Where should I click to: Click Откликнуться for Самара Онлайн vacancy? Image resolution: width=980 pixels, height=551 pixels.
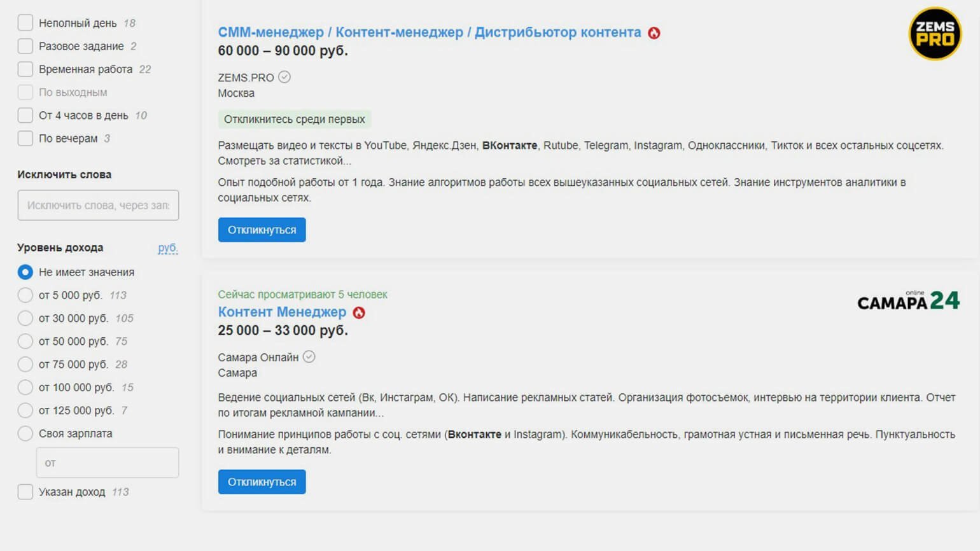coord(262,482)
